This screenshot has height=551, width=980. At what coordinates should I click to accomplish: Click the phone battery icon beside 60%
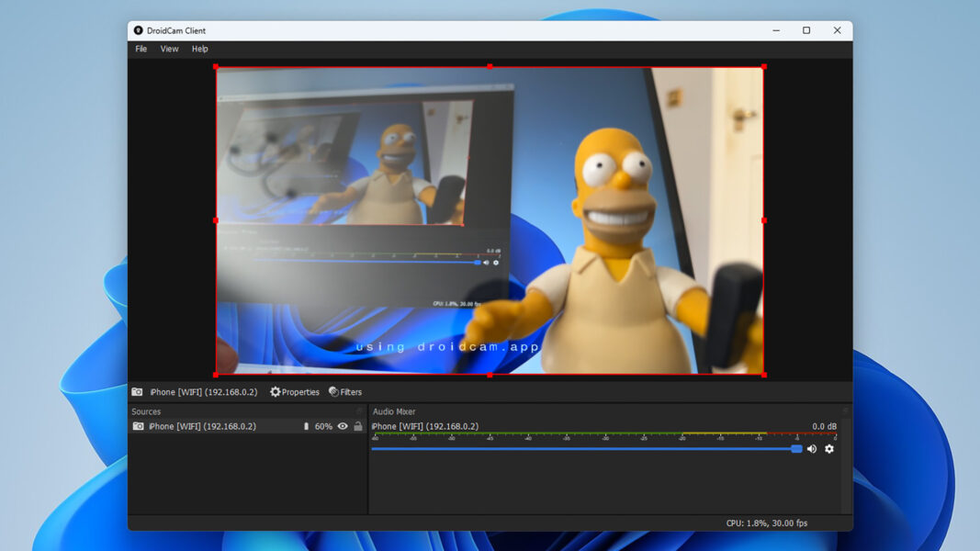pyautogui.click(x=306, y=426)
